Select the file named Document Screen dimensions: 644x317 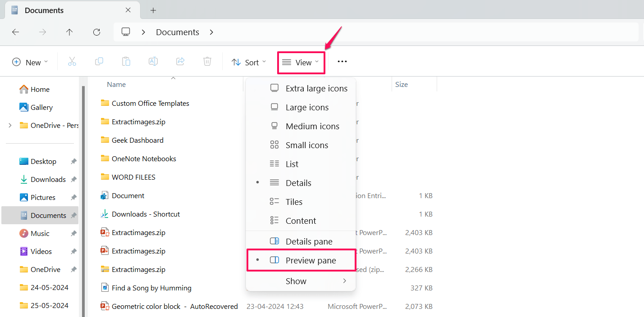tap(123, 195)
